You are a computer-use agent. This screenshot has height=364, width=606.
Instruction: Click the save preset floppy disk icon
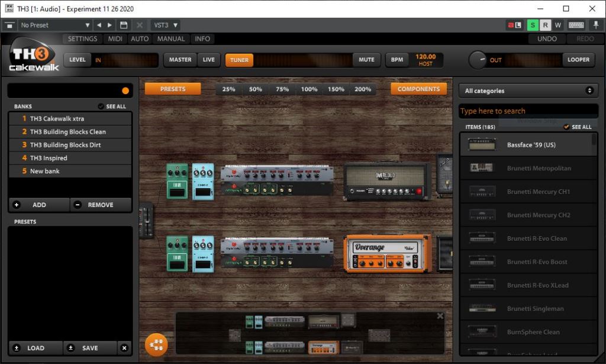124,25
